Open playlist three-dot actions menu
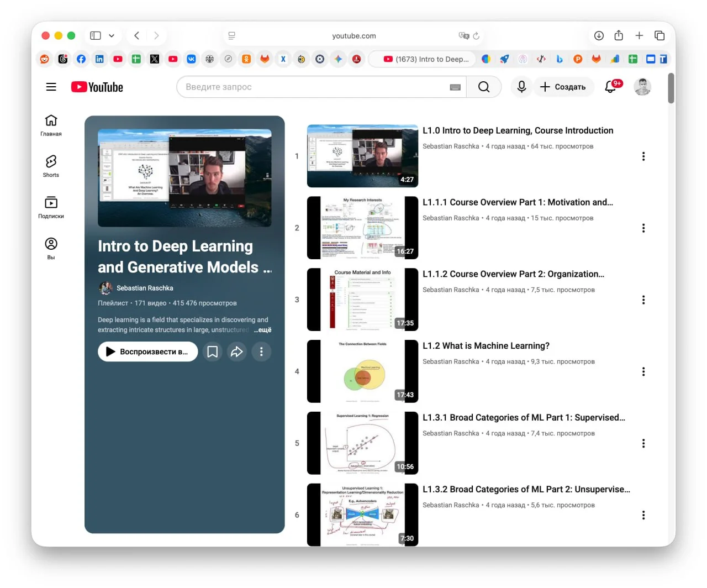707x588 pixels. pos(261,351)
